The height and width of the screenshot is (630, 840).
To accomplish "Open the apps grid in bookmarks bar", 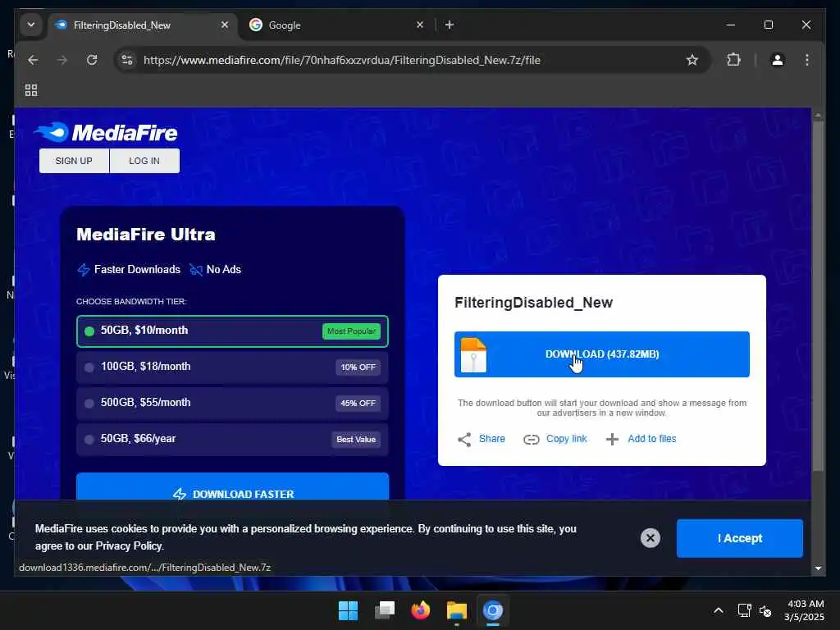I will click(31, 90).
